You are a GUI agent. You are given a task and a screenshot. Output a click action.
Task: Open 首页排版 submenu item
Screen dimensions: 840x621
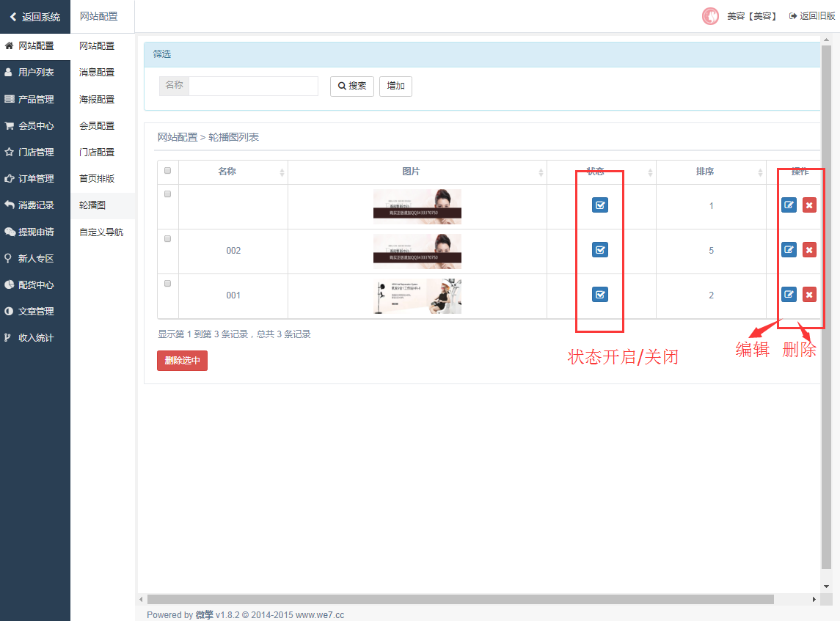point(97,178)
